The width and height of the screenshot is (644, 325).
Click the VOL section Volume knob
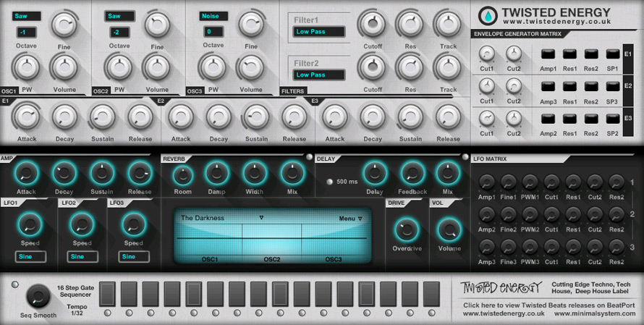tap(449, 229)
